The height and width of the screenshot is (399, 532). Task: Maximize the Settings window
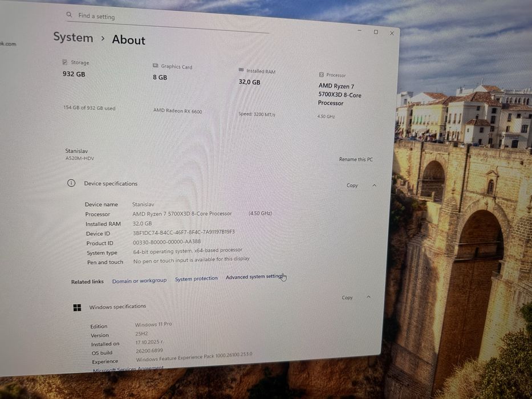[376, 32]
